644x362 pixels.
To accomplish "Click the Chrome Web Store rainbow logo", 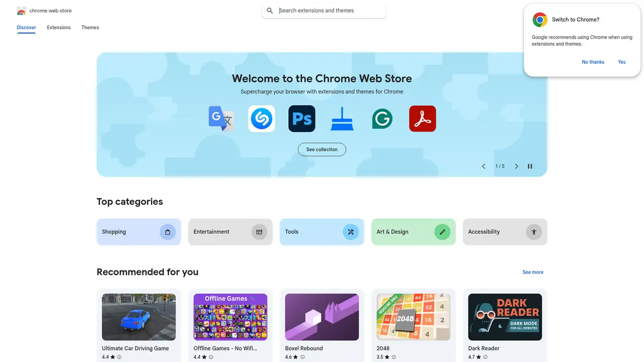I will tap(21, 11).
